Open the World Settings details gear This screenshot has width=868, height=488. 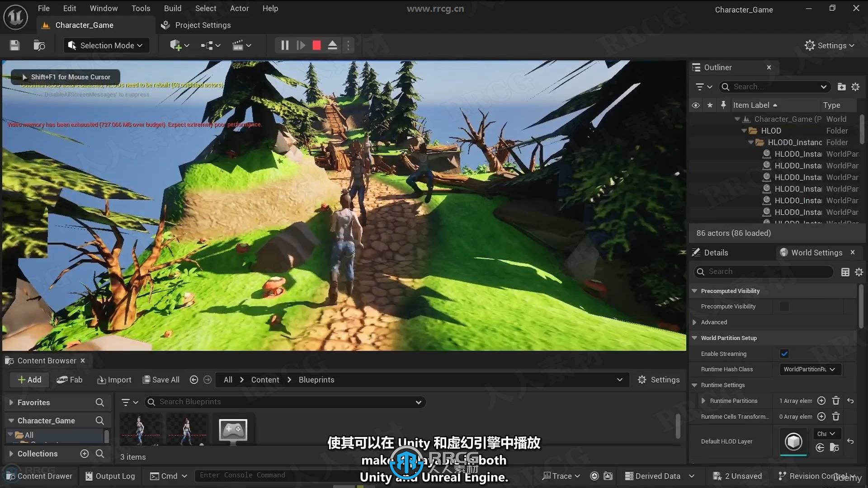click(859, 272)
